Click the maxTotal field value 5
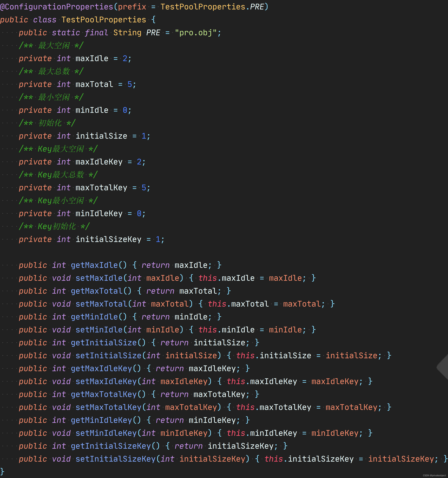Screen dimensions: 448x478 click(130, 84)
